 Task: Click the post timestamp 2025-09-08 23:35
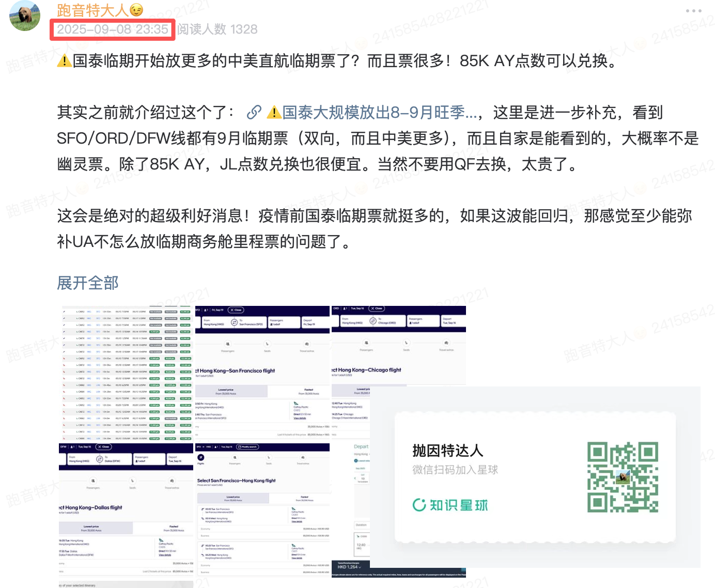113,29
